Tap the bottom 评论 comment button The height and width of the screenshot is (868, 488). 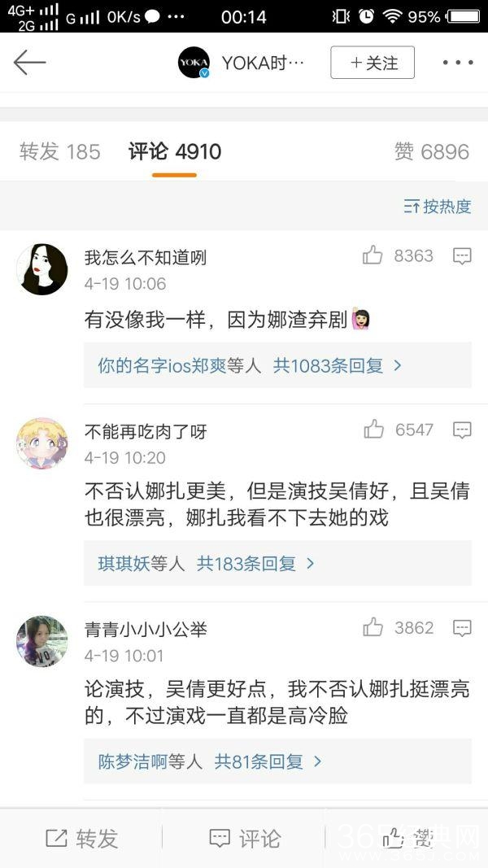coord(245,838)
